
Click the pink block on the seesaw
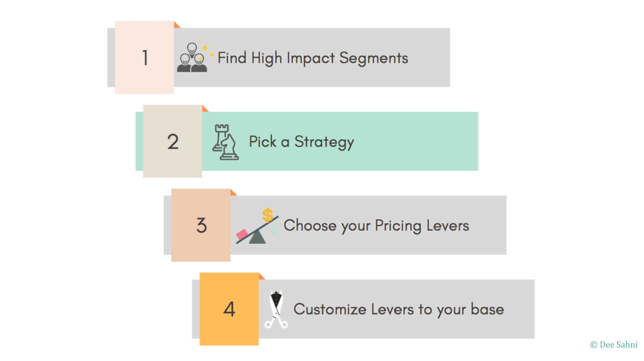pos(242,234)
